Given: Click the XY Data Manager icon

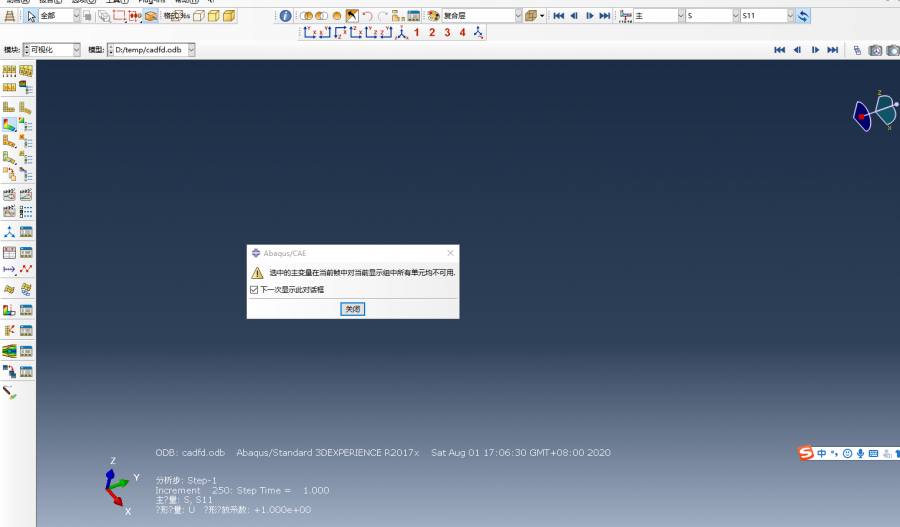Looking at the screenshot, I should click(x=26, y=253).
